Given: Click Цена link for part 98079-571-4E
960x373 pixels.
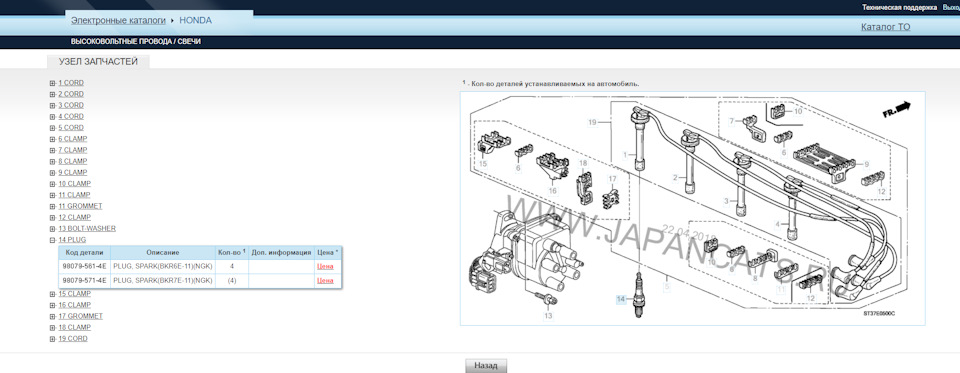Looking at the screenshot, I should coord(325,281).
